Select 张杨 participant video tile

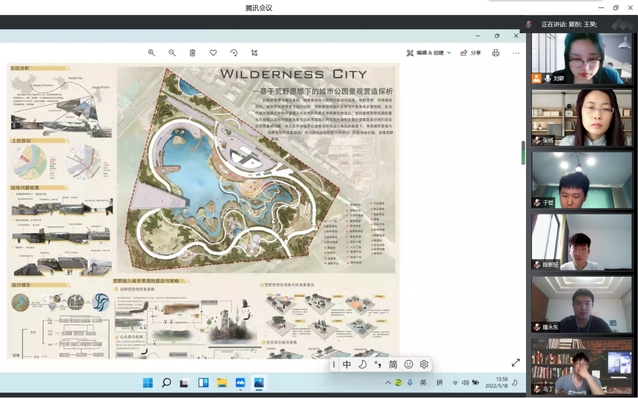click(x=582, y=118)
